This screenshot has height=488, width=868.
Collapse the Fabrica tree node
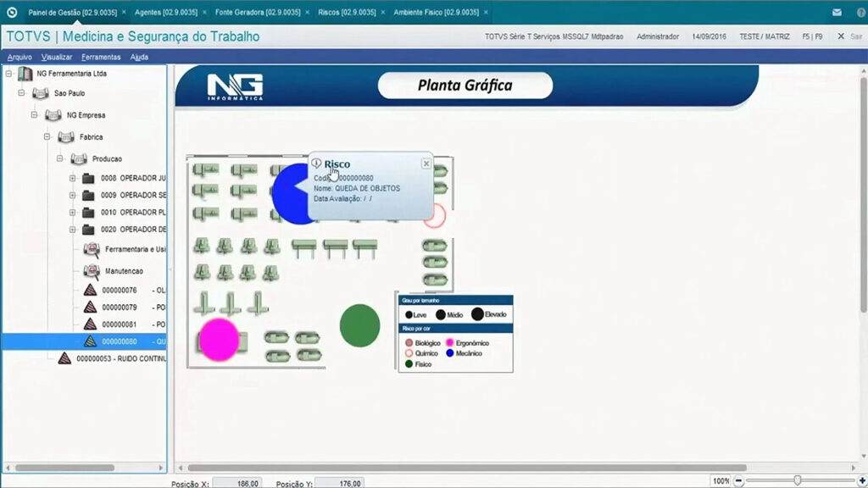[x=47, y=136]
